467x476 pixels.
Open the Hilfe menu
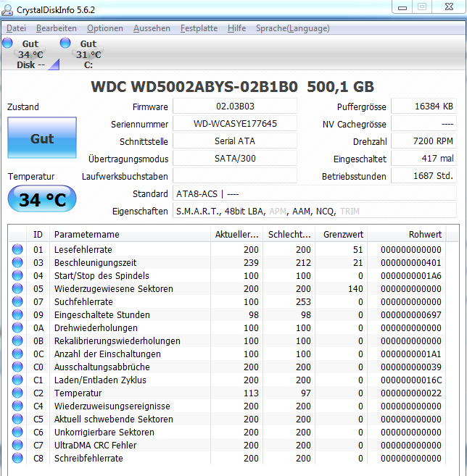236,28
